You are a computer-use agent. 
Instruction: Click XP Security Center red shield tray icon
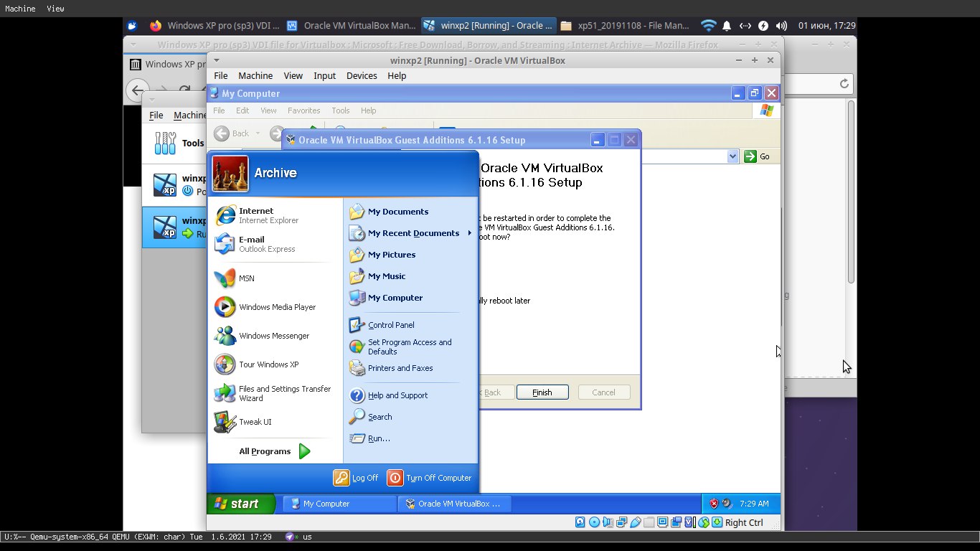coord(714,504)
